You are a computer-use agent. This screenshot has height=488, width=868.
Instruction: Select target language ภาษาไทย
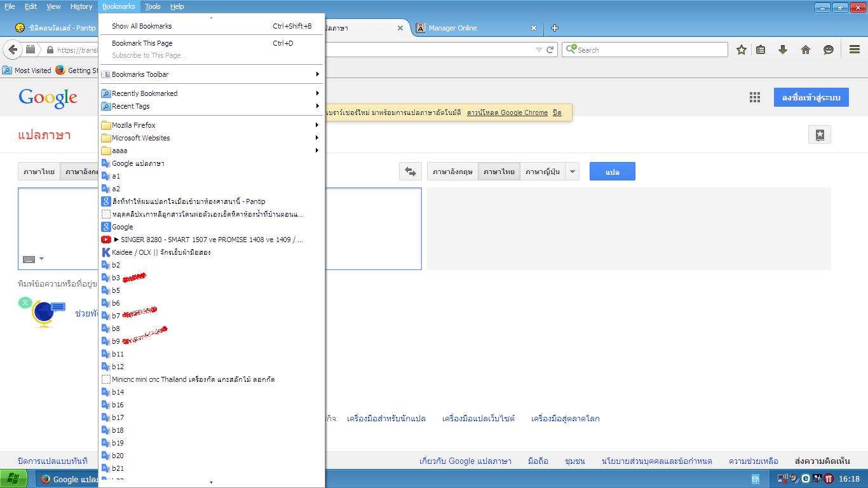pos(499,172)
